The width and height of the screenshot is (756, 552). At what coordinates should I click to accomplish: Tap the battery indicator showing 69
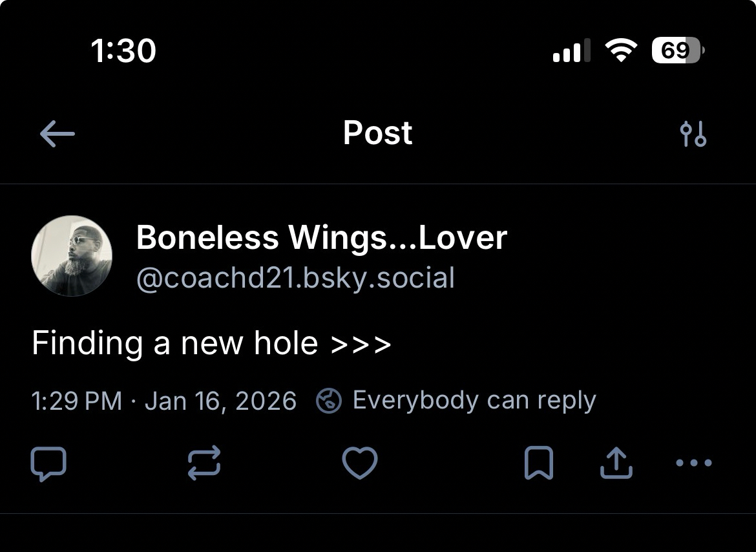677,50
